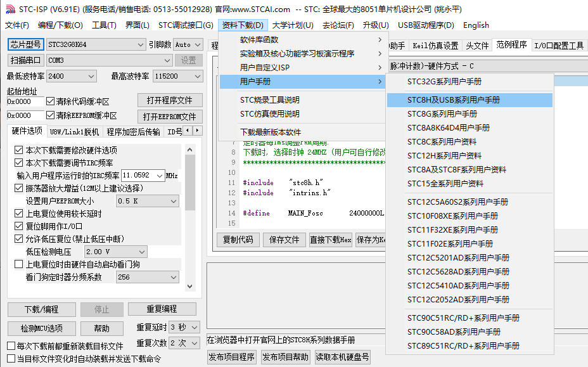The height and width of the screenshot is (367, 588).
Task: Switch to 头文件 tab
Action: tap(477, 46)
